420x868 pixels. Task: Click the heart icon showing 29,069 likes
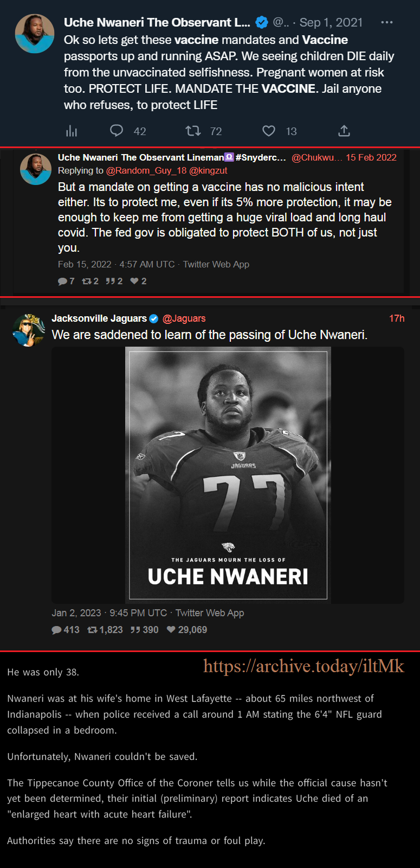(171, 630)
